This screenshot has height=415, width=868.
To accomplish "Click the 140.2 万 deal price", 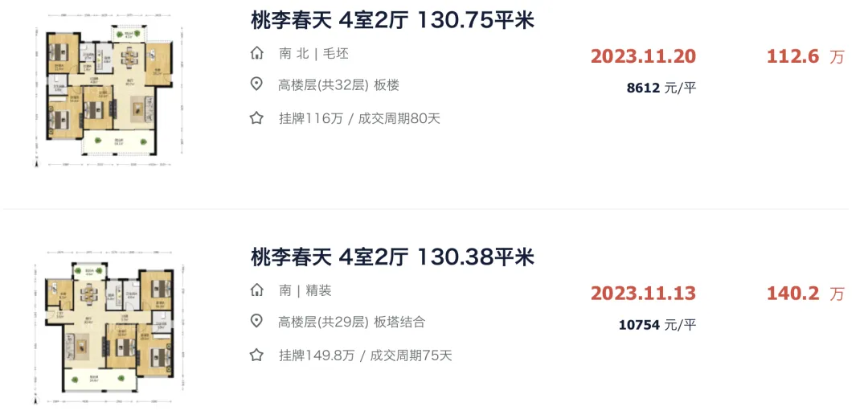I will [x=805, y=293].
